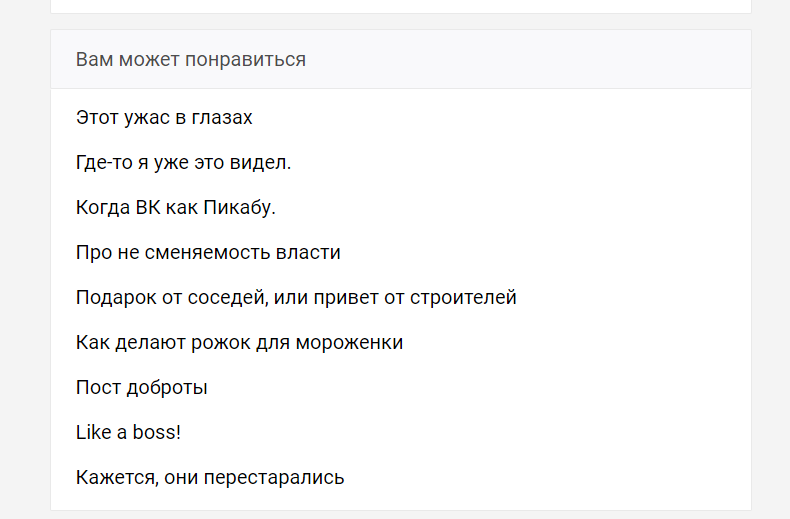Screen dimensions: 790x519
Task: Open the post about the neighbors' gift
Action: tap(296, 298)
